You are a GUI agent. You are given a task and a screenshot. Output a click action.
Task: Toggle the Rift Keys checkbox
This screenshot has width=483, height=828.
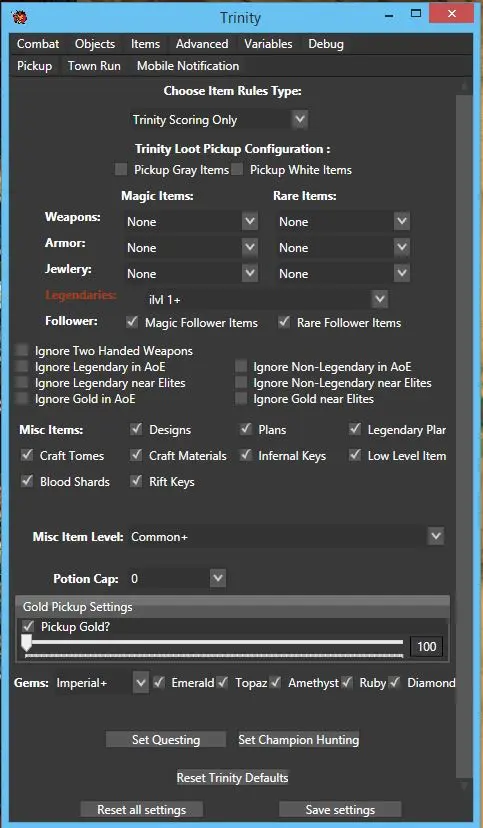pyautogui.click(x=137, y=481)
